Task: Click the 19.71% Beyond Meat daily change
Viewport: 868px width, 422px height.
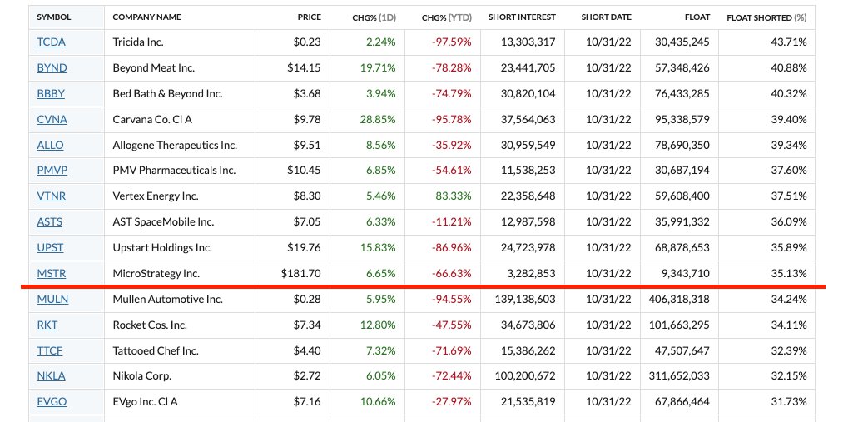Action: tap(378, 68)
